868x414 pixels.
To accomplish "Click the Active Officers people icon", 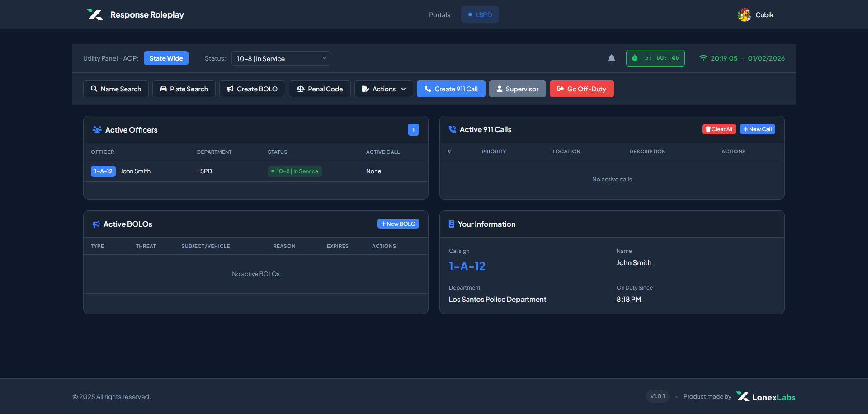I will [97, 130].
